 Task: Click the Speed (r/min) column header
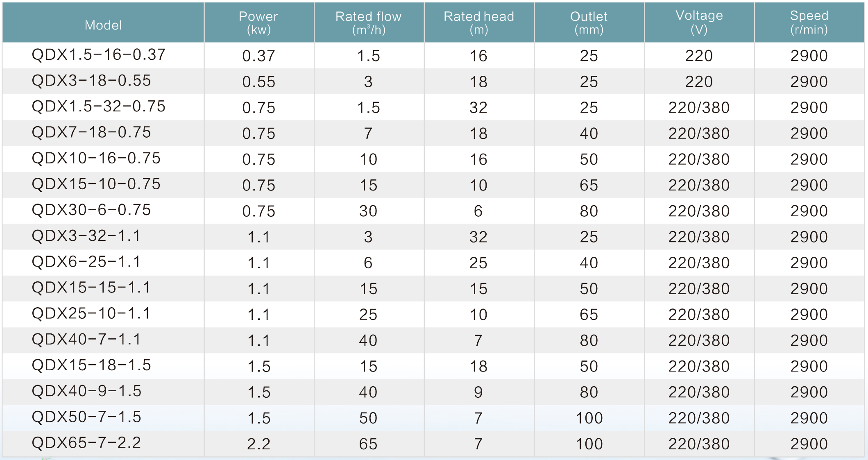coord(809,22)
